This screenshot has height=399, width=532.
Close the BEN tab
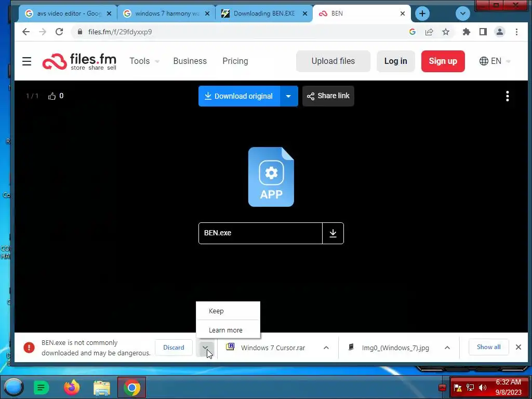(403, 14)
